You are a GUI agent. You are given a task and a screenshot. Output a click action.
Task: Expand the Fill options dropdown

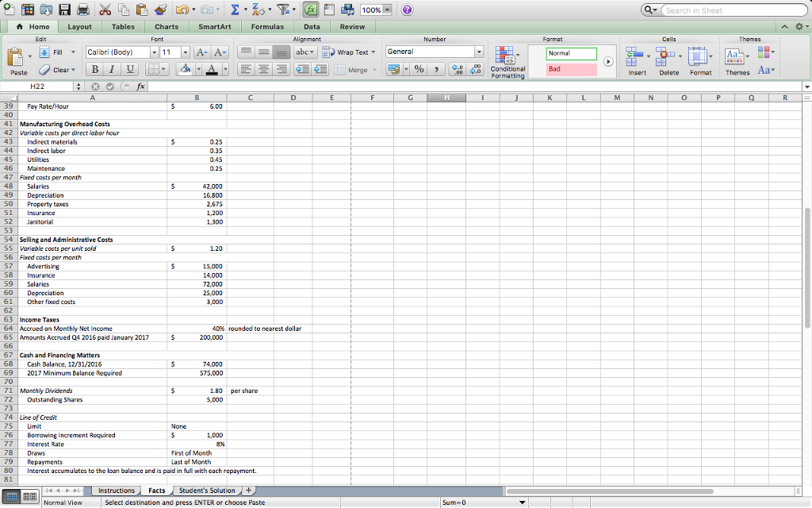[x=73, y=52]
